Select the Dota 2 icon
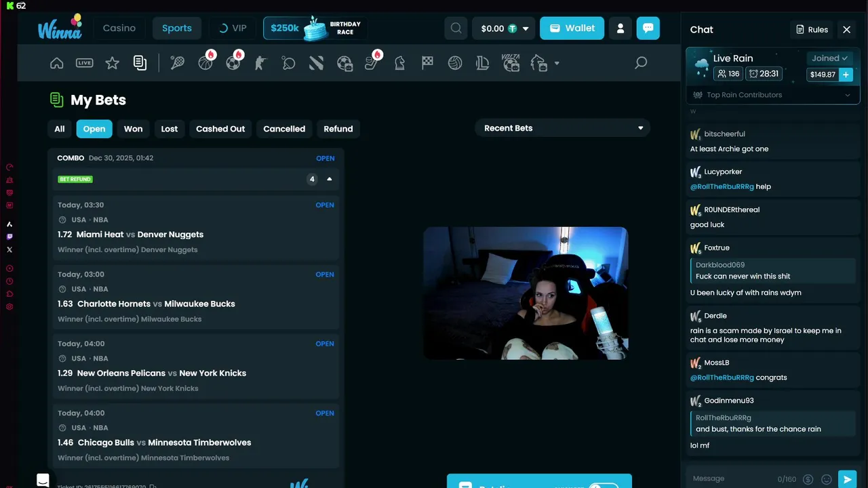 click(x=316, y=63)
